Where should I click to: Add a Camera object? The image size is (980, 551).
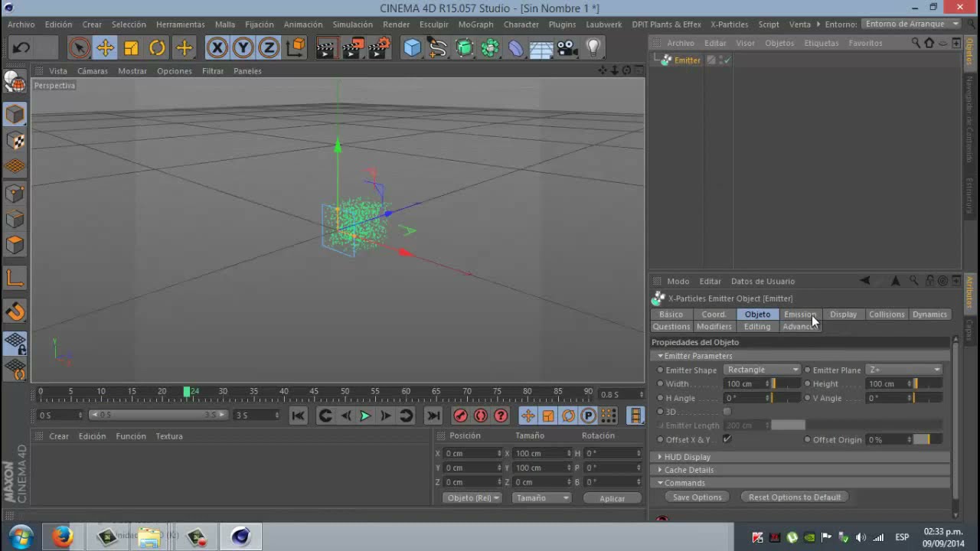(x=567, y=48)
